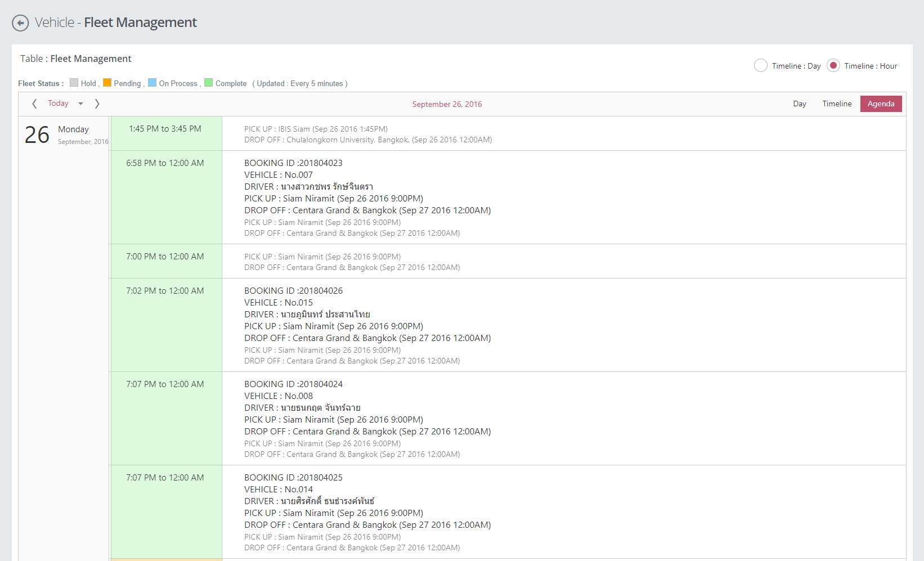Click the back arrow icon beside Vehicle
Image resolution: width=924 pixels, height=561 pixels.
[x=20, y=23]
